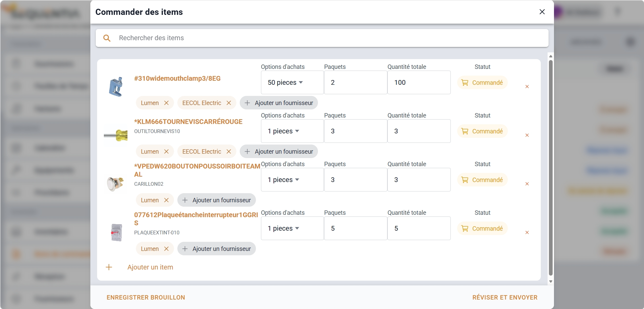Remove Lumen supplier from VPEDW620BOUTON
Screen dimensions: 644x309
pyautogui.click(x=166, y=200)
